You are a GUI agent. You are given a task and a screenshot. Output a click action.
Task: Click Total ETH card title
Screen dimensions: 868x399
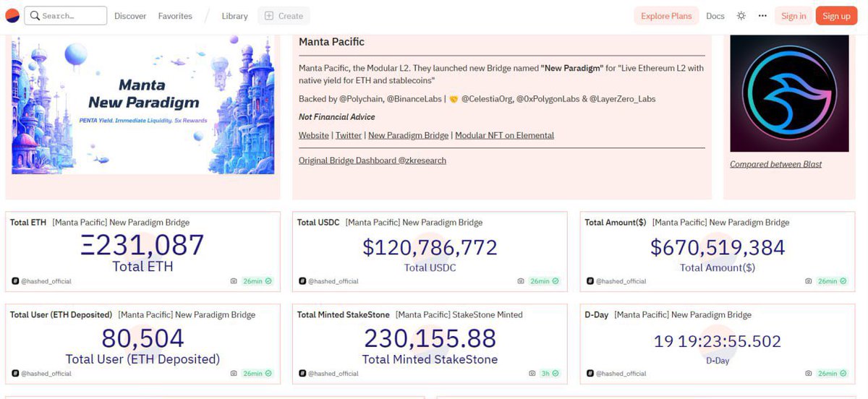28,223
